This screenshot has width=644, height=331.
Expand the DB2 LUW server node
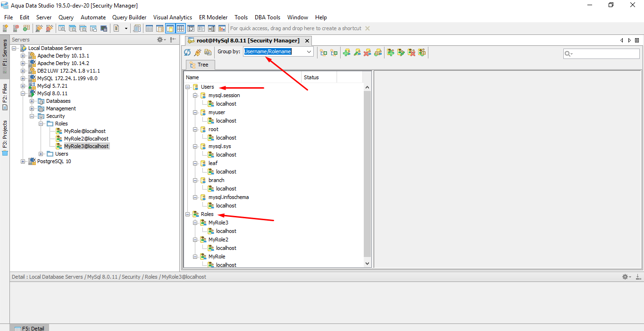(23, 71)
